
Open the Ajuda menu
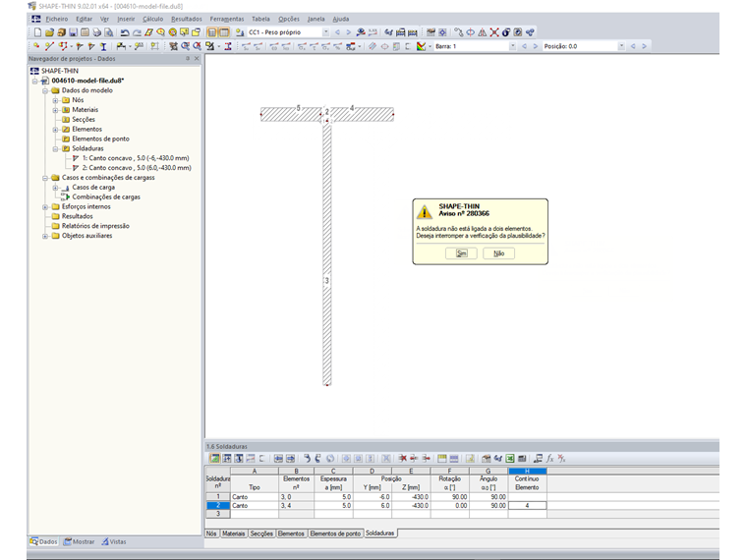(x=341, y=19)
